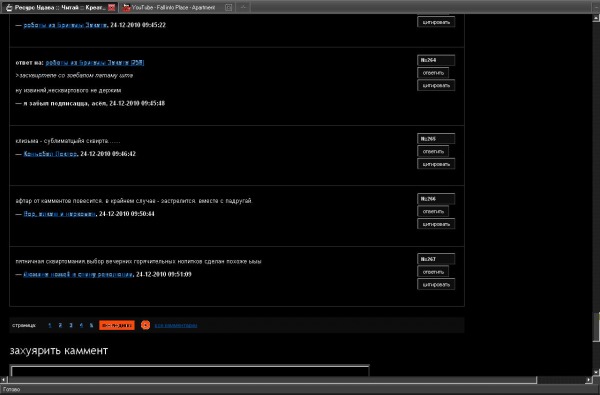
Task: Click the 'Готово' status bar text
Action: coord(11,390)
